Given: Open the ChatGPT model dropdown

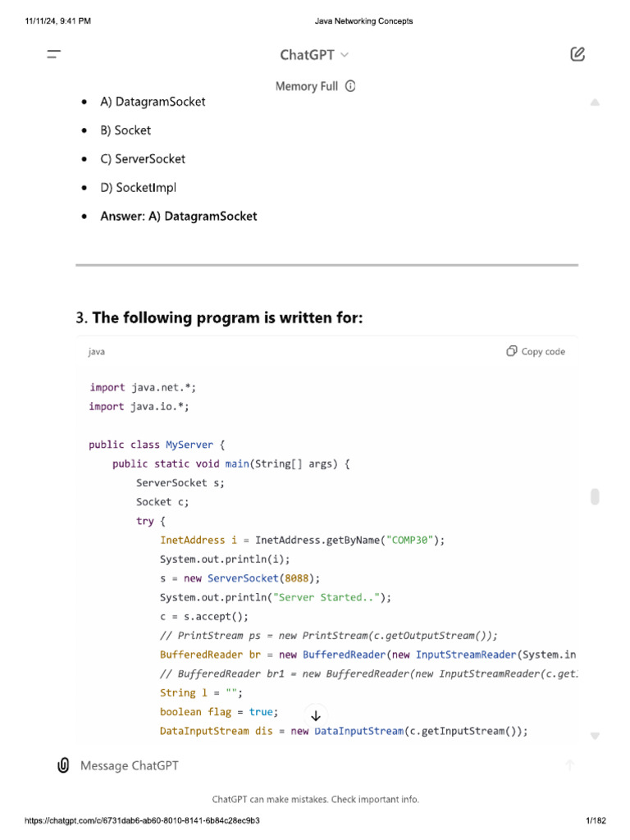Looking at the screenshot, I should pos(307,55).
